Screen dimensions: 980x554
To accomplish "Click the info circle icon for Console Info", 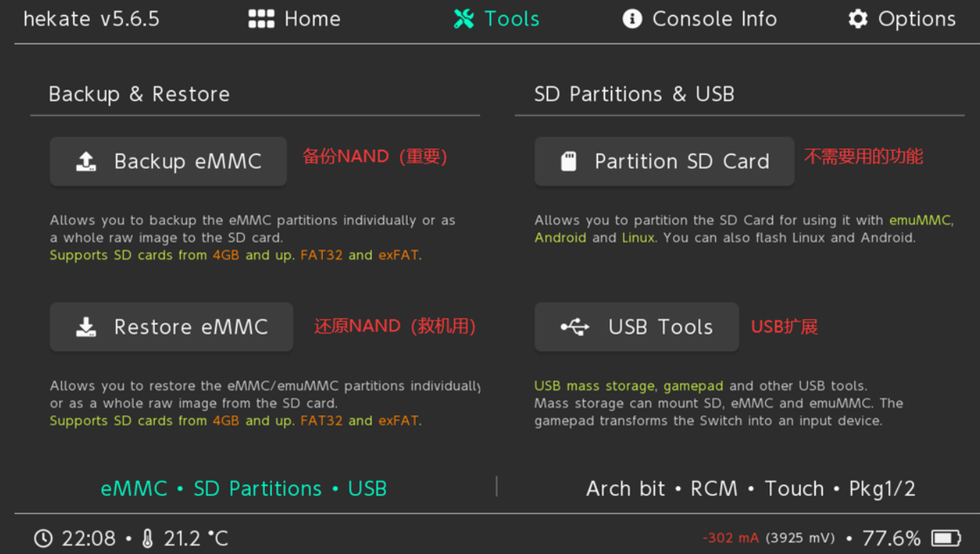I will (632, 19).
